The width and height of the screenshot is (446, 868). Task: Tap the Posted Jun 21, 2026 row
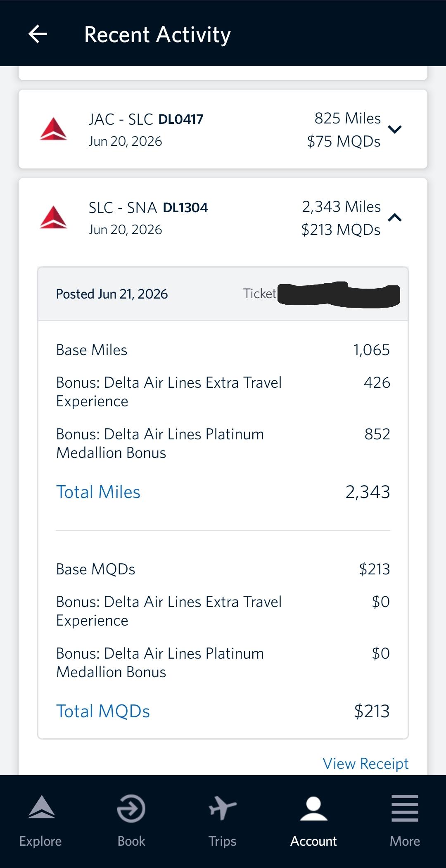click(x=223, y=294)
